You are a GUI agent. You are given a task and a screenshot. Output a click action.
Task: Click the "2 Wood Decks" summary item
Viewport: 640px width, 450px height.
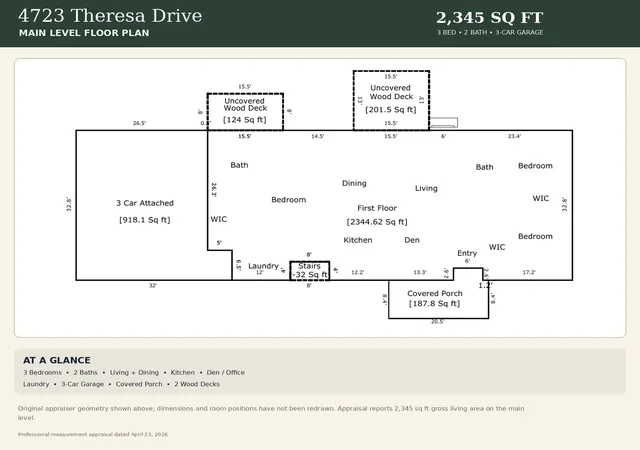(197, 384)
